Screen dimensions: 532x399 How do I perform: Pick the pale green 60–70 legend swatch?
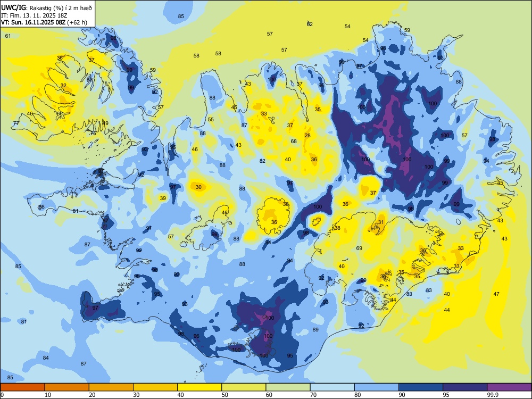[288, 387]
